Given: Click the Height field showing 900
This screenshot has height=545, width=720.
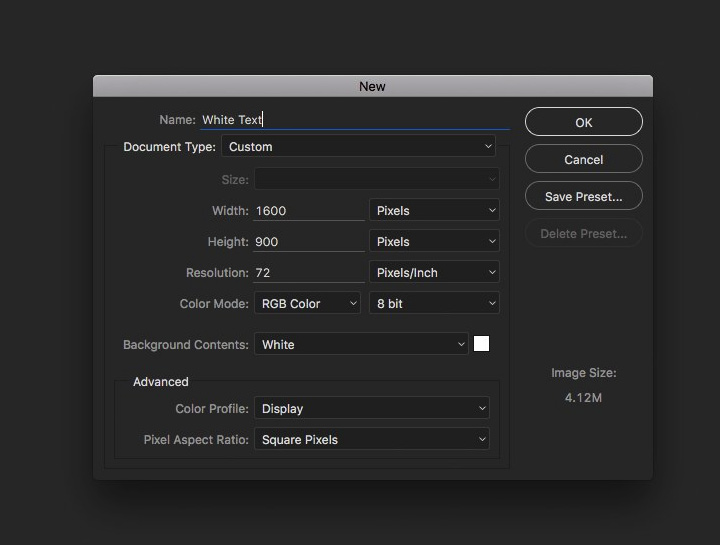Looking at the screenshot, I should pos(309,242).
